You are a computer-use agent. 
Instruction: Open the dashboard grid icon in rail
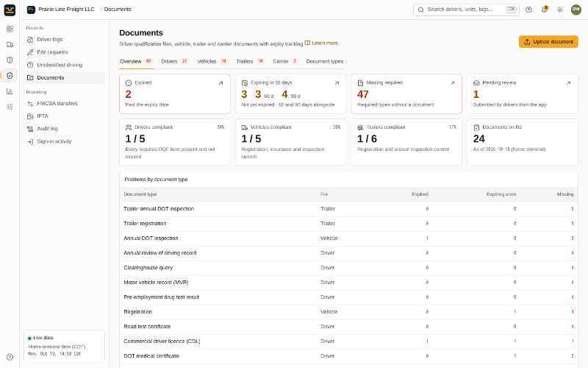[10, 29]
